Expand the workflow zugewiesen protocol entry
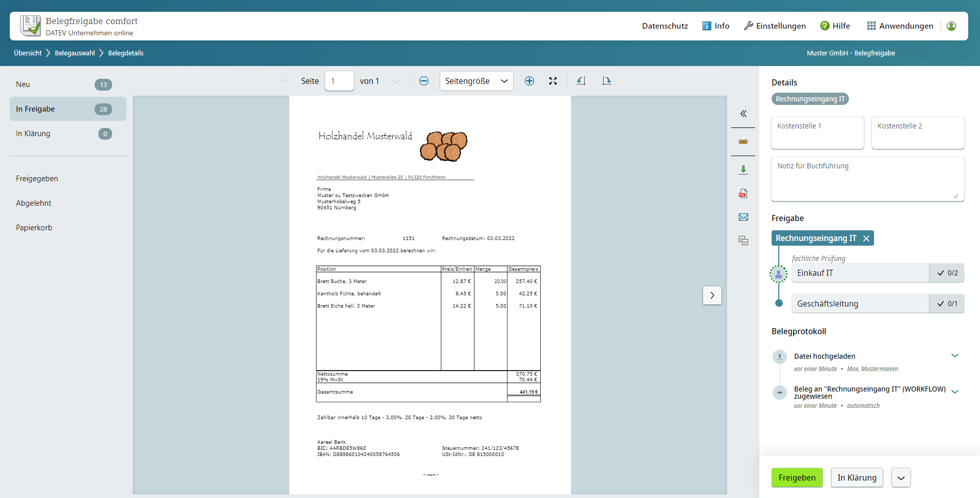980x498 pixels. click(955, 392)
